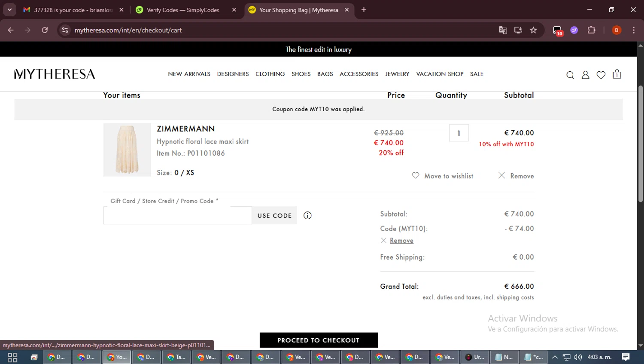
Task: Open the shopping bag icon
Action: [x=617, y=74]
